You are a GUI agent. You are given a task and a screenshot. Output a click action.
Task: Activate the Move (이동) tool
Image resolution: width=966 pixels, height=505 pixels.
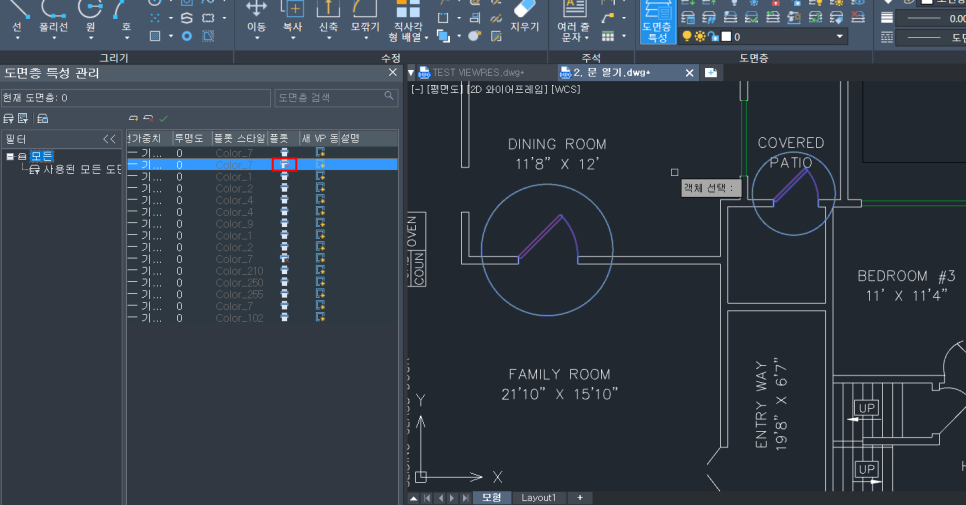click(256, 17)
